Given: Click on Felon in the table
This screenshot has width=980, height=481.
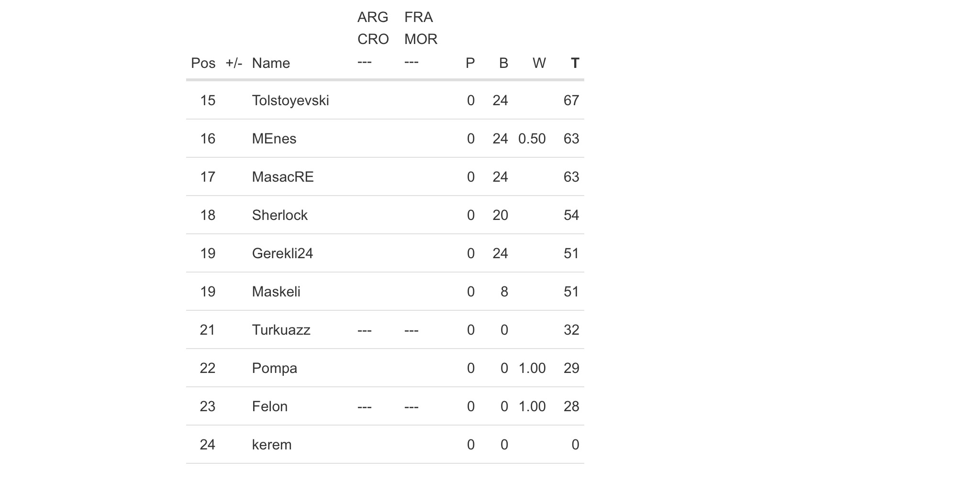Looking at the screenshot, I should (269, 406).
